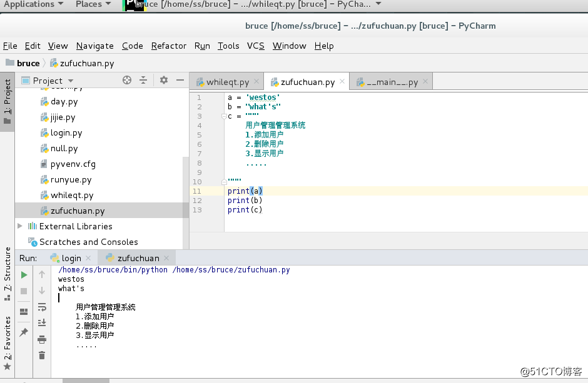Select whileqt.py in project tree
Image resolution: width=588 pixels, height=383 pixels.
click(x=72, y=196)
